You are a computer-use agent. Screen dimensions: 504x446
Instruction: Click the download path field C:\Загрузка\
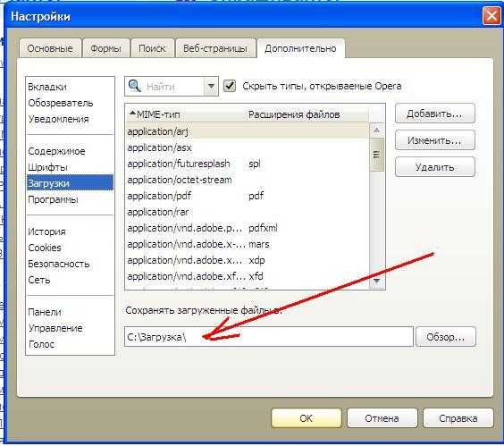click(x=269, y=337)
